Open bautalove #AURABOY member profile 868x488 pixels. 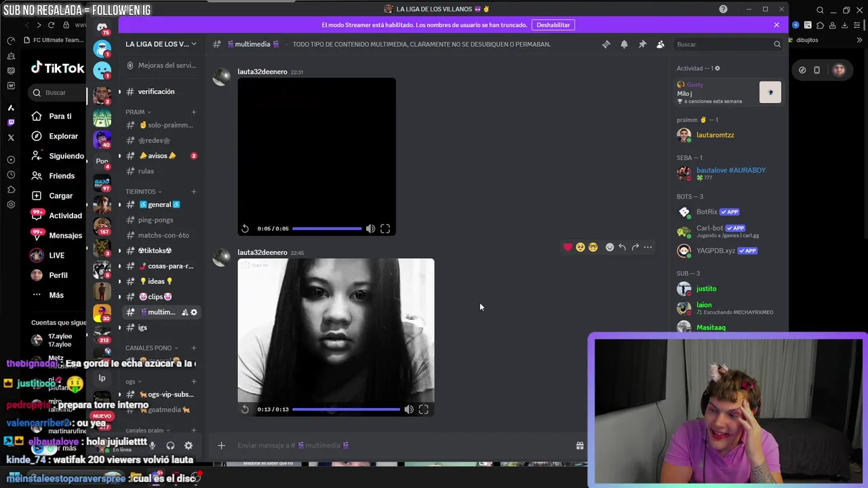pyautogui.click(x=729, y=173)
